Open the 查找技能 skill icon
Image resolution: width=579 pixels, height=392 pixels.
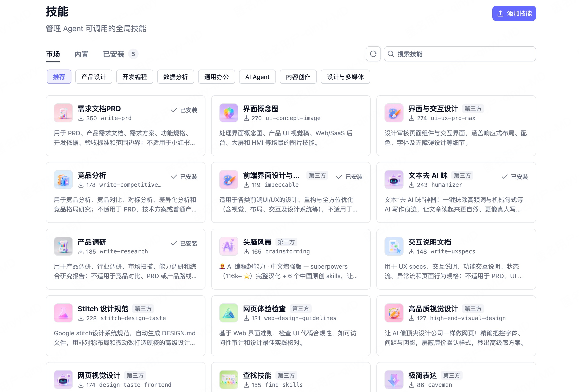click(x=229, y=380)
